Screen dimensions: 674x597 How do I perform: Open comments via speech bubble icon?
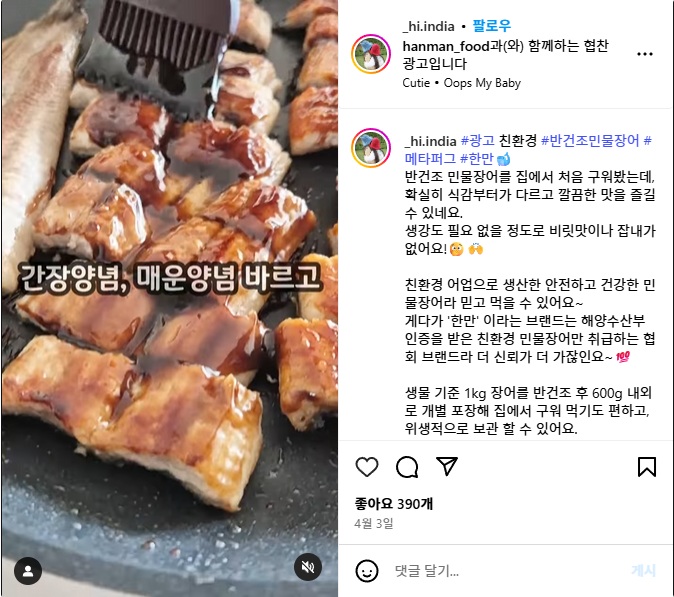click(x=407, y=467)
